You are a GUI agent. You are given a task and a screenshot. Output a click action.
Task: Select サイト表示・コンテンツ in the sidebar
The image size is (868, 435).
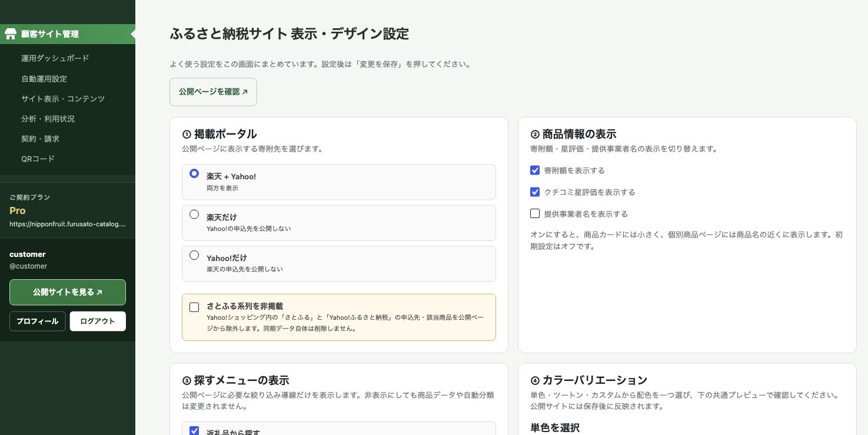tap(63, 98)
